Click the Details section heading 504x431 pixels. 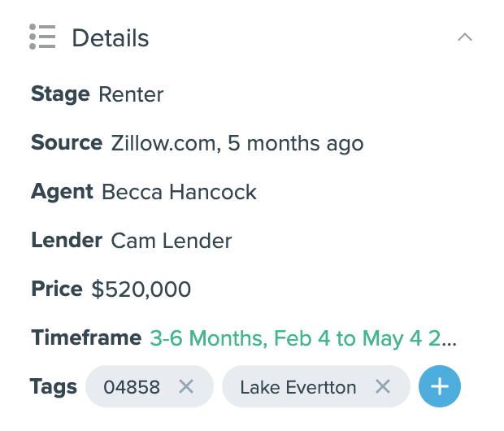(x=111, y=38)
